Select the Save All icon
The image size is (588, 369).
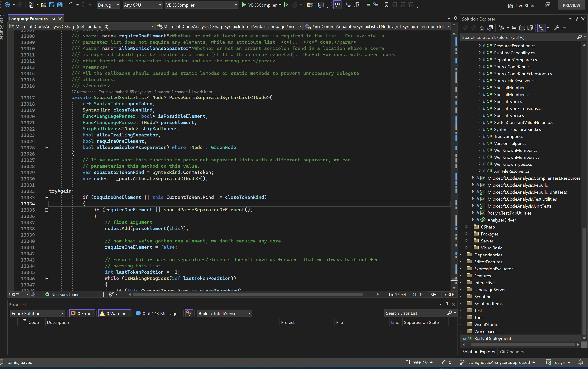(x=60, y=5)
